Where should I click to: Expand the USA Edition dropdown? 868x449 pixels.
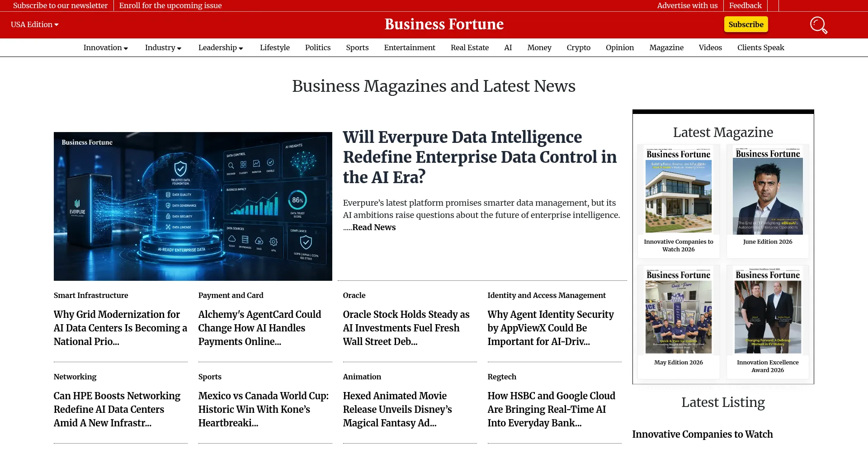click(35, 24)
